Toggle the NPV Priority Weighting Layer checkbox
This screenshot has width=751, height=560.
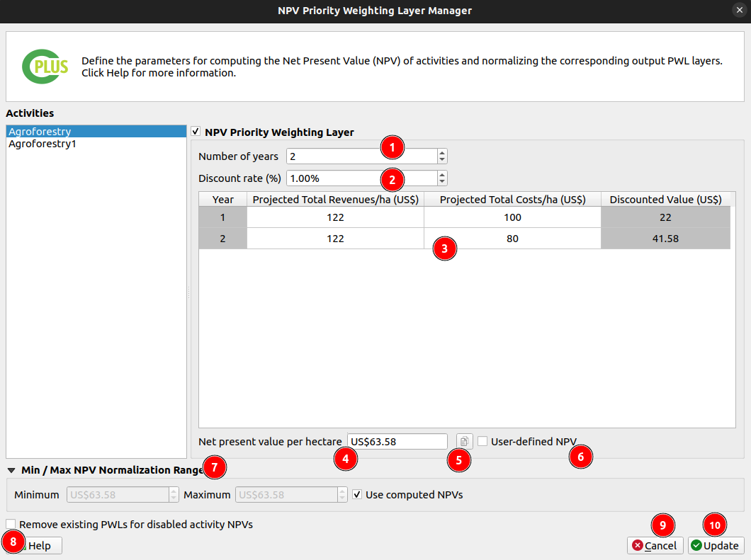[x=196, y=132]
